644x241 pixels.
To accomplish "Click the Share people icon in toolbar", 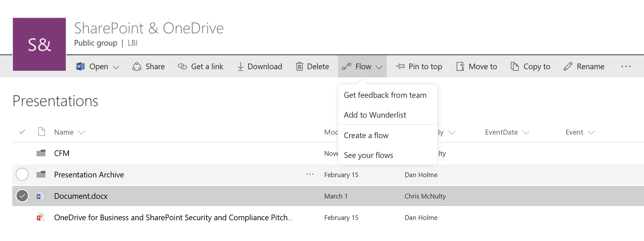I will coord(137,66).
